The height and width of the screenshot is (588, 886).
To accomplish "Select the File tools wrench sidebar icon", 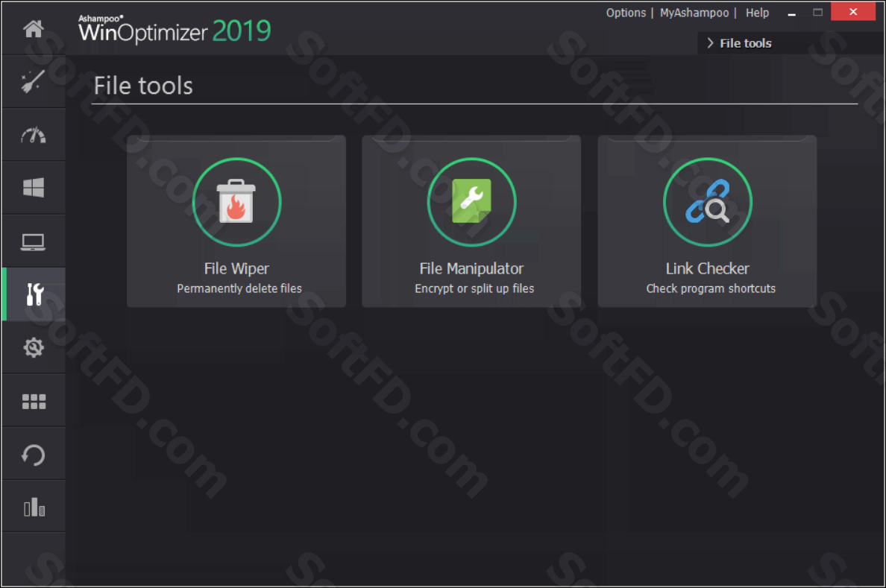I will point(34,294).
